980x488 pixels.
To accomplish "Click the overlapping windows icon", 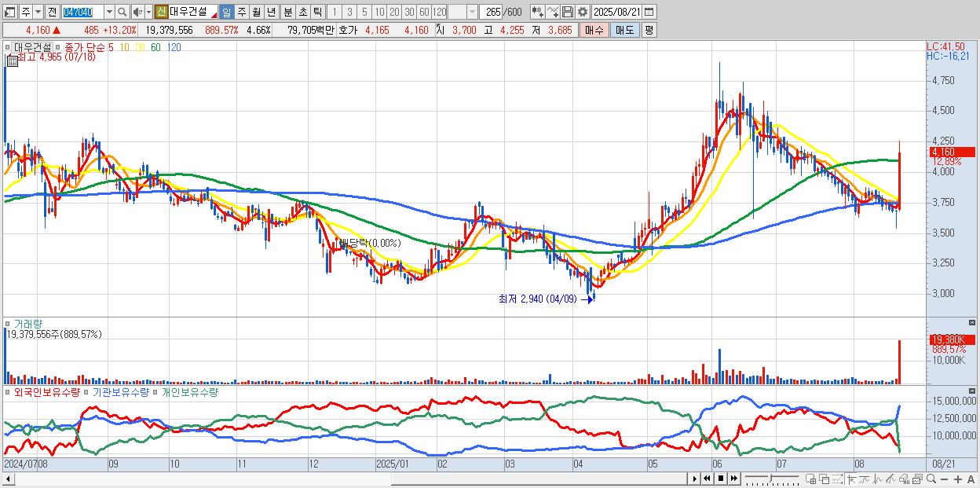I will pos(825,479).
